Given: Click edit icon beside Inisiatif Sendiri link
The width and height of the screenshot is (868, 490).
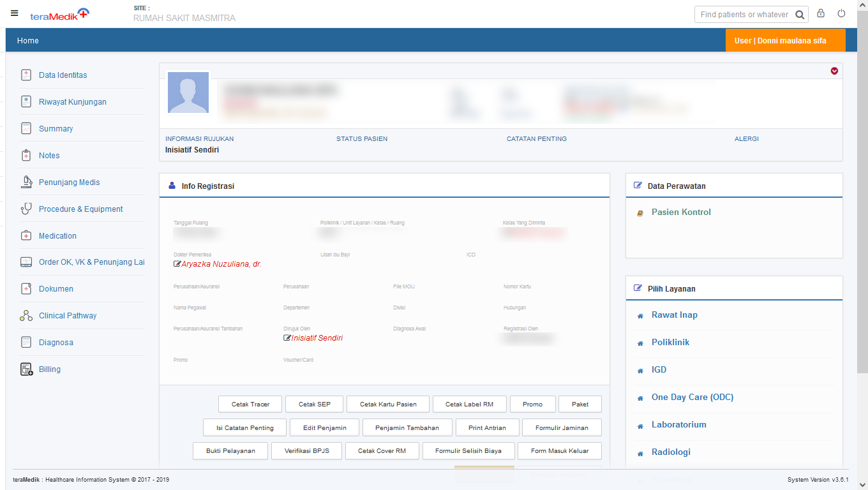Looking at the screenshot, I should click(287, 338).
